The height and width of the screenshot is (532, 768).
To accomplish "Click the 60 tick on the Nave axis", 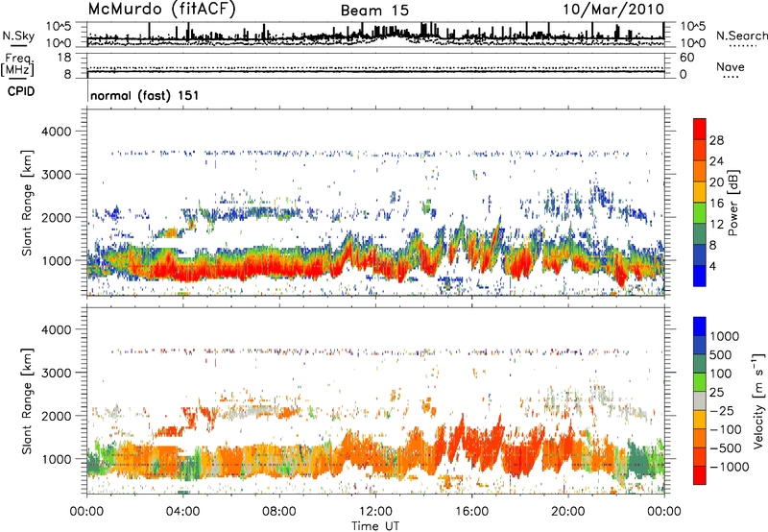I will [687, 58].
